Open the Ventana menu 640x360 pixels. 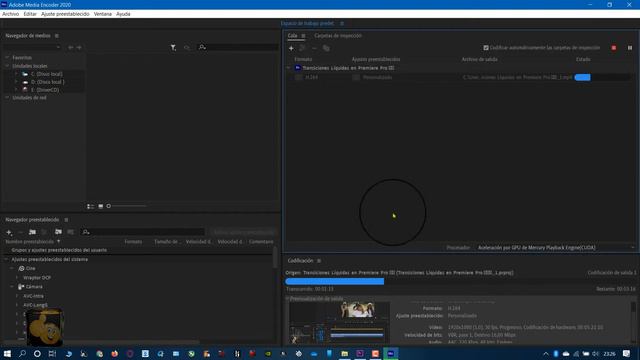point(102,14)
